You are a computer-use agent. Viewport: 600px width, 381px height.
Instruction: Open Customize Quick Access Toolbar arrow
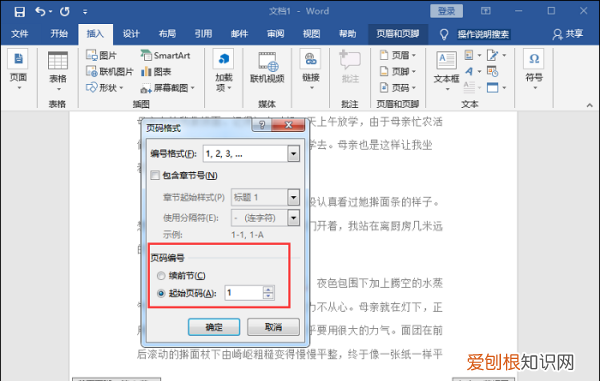point(85,12)
